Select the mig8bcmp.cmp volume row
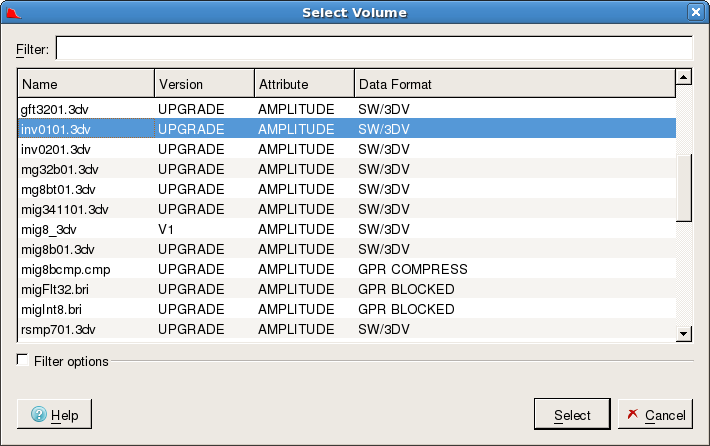The width and height of the screenshot is (710, 446). tap(347, 269)
